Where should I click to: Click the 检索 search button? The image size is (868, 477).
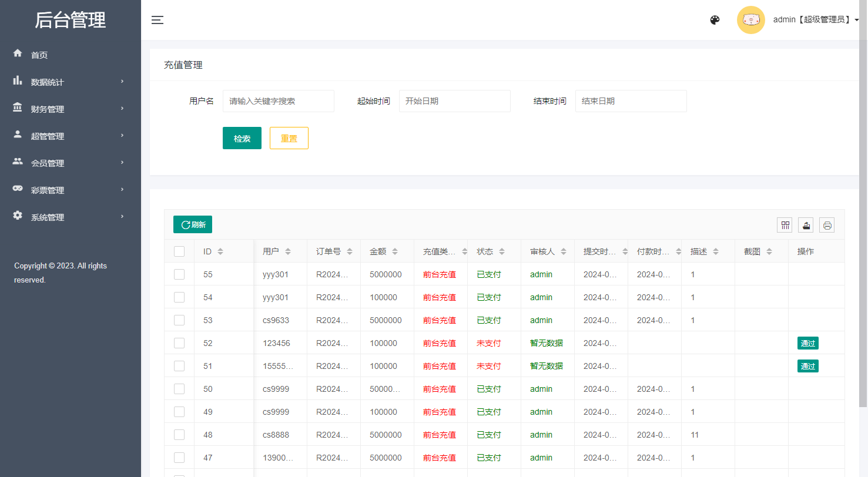[x=242, y=138]
